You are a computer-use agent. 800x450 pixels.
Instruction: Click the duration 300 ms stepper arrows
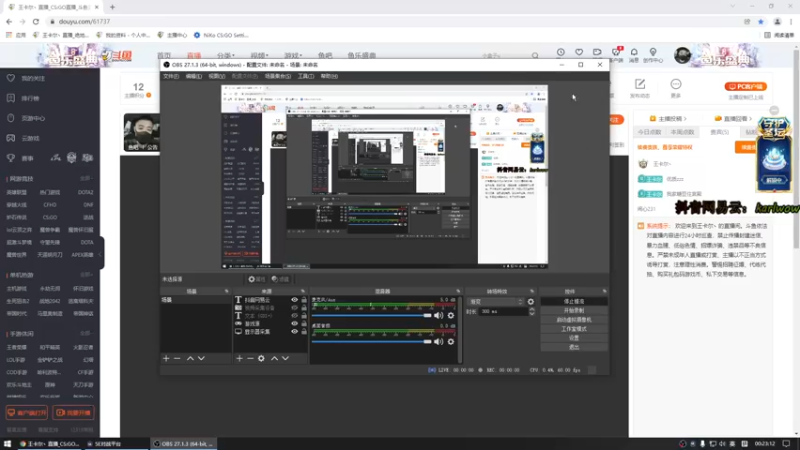point(532,311)
